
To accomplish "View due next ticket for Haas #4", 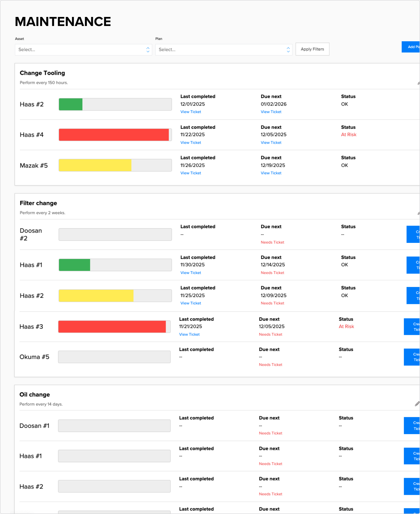I will click(x=271, y=143).
